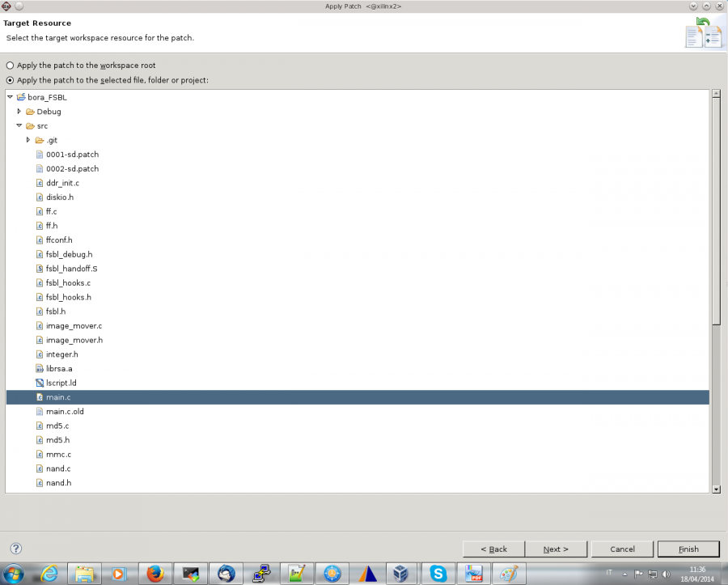Viewport: 728px width, 585px height.
Task: Collapse the src folder
Action: (x=19, y=126)
